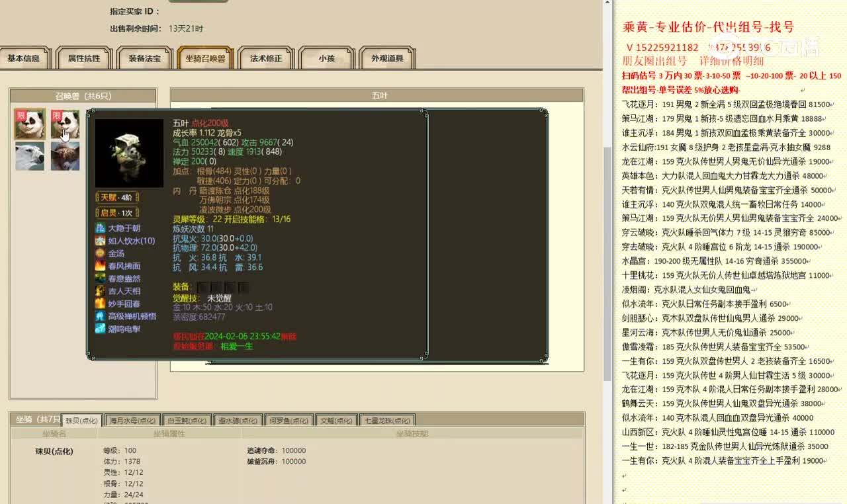Screen dimensions: 847x504
Task: Select the 文鳐(点化) mount tab
Action: tap(336, 420)
